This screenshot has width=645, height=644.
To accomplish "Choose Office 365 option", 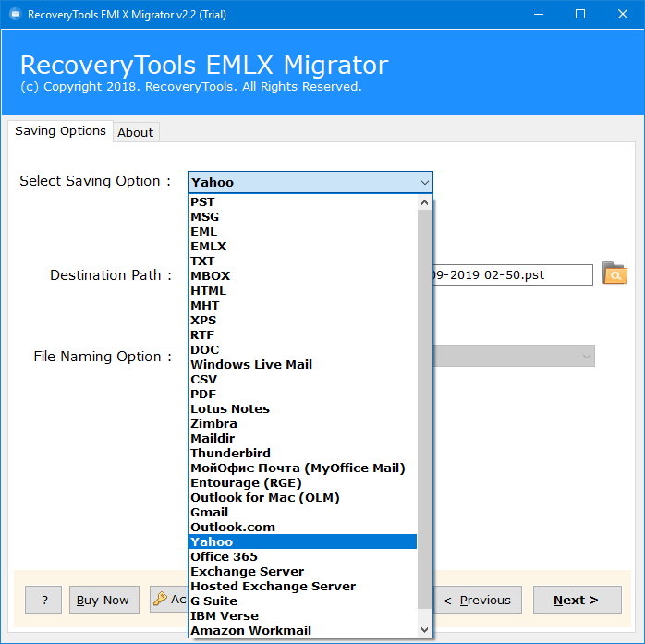I will (x=302, y=557).
